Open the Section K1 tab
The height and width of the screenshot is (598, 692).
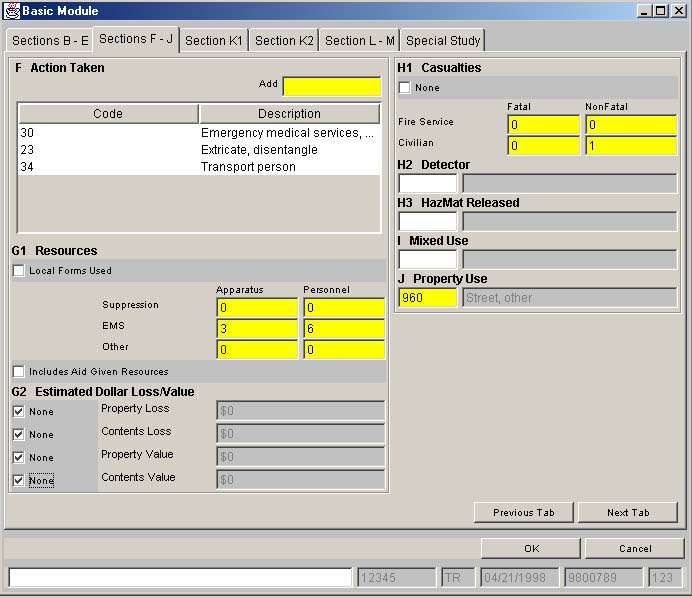point(213,40)
